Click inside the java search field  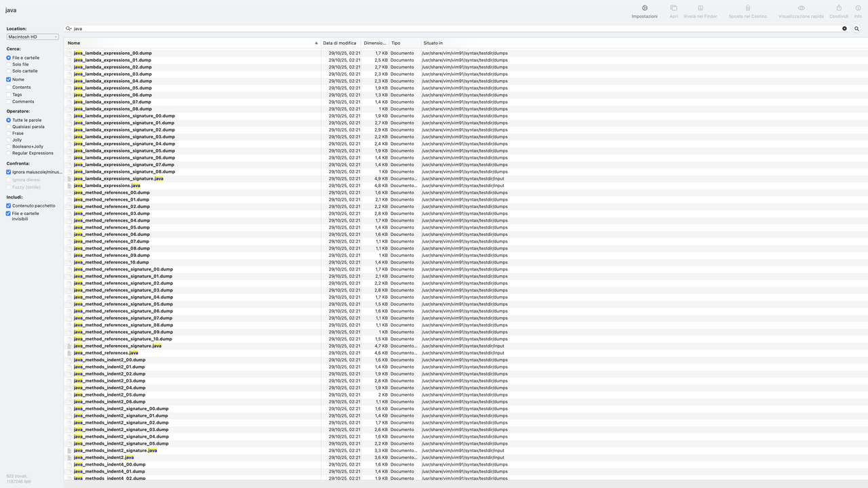tap(271, 28)
